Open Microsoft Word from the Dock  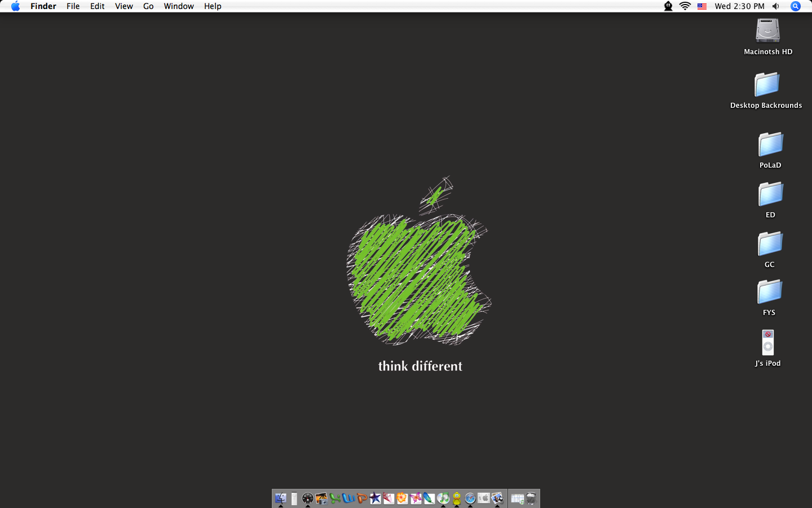(x=348, y=498)
